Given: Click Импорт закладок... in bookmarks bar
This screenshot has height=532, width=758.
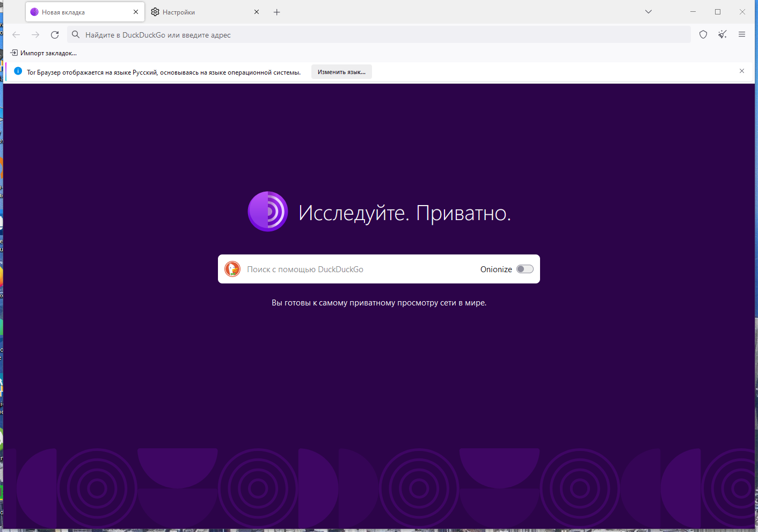Looking at the screenshot, I should tap(43, 53).
